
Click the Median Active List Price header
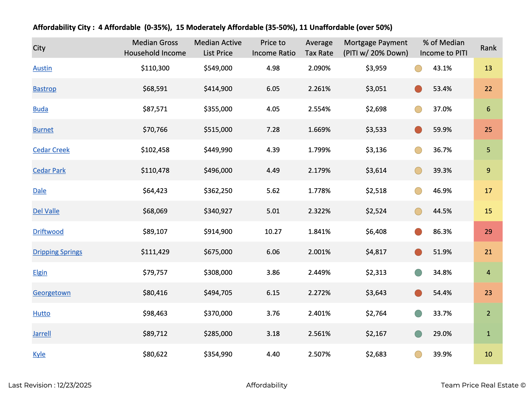218,48
